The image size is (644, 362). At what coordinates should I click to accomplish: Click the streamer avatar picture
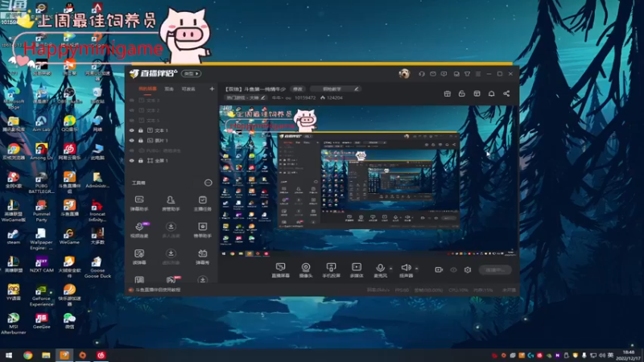(x=404, y=73)
